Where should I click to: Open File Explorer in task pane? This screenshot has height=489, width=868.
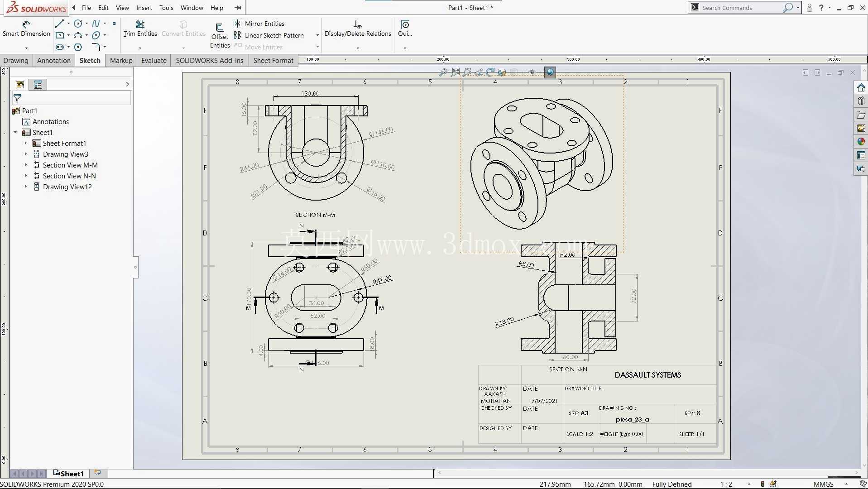click(x=861, y=115)
